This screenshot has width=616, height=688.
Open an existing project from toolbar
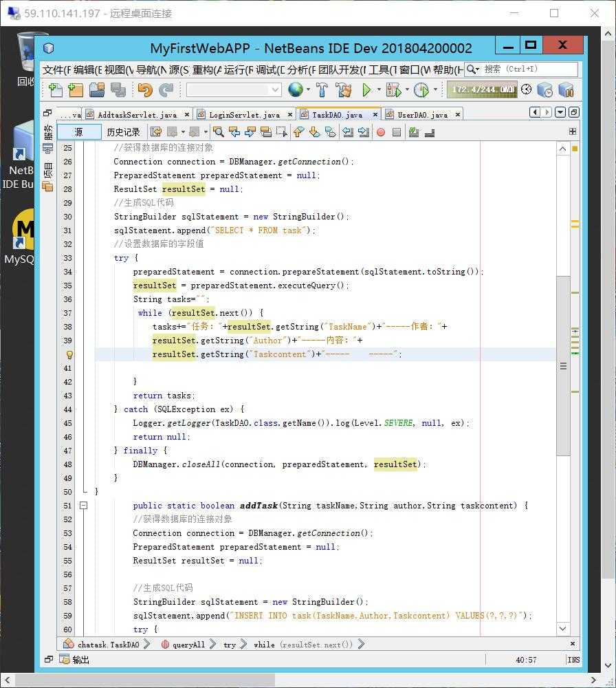(x=97, y=90)
